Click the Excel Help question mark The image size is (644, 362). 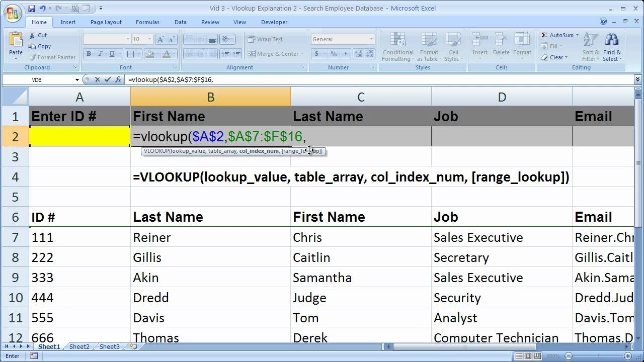click(603, 22)
